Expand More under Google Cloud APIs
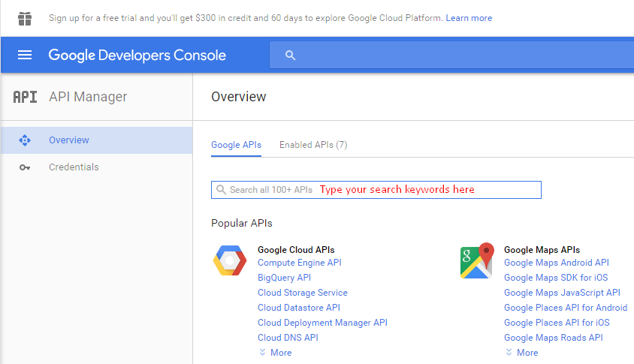 [x=276, y=353]
